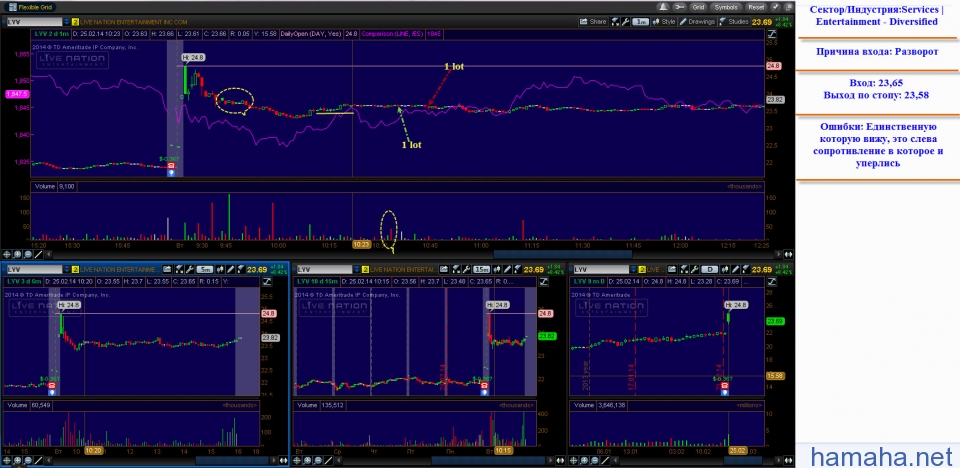Click the studies flask icon on the daily chart
Image resolution: width=960 pixels, height=468 pixels.
pyautogui.click(x=745, y=270)
